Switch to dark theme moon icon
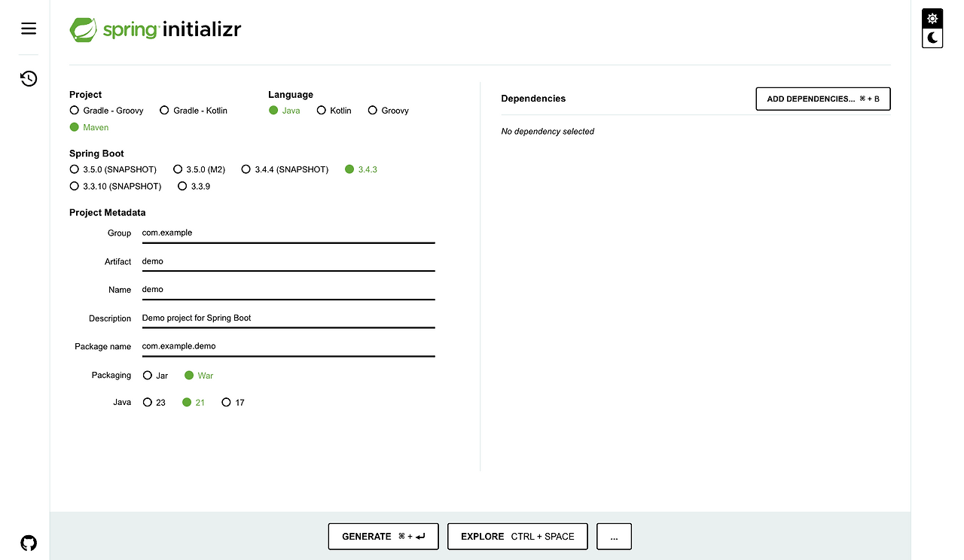Viewport: 964px width, 560px height. [933, 38]
